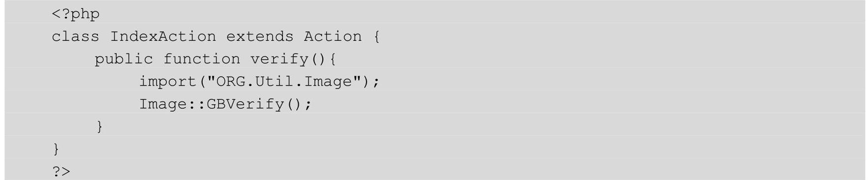
Task: Click the closing brace of verify method
Action: (x=99, y=127)
